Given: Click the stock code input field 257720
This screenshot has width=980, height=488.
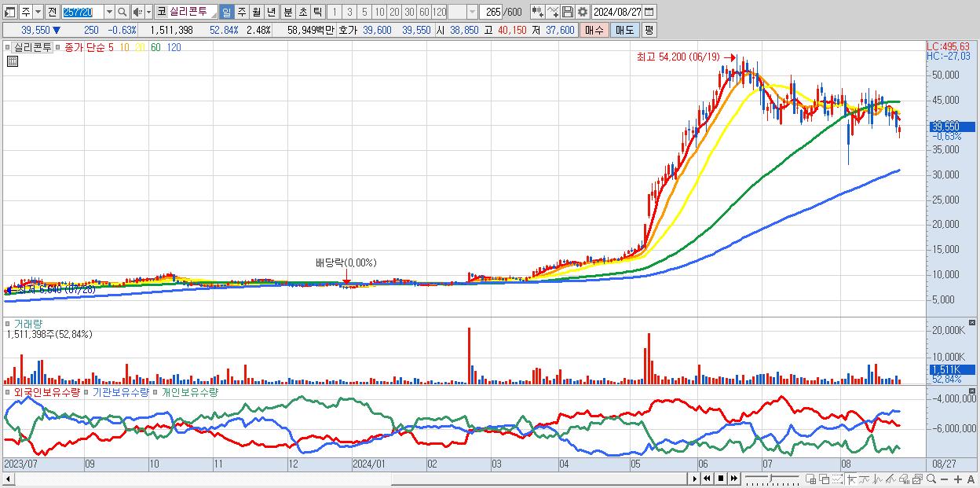Looking at the screenshot, I should (x=83, y=12).
